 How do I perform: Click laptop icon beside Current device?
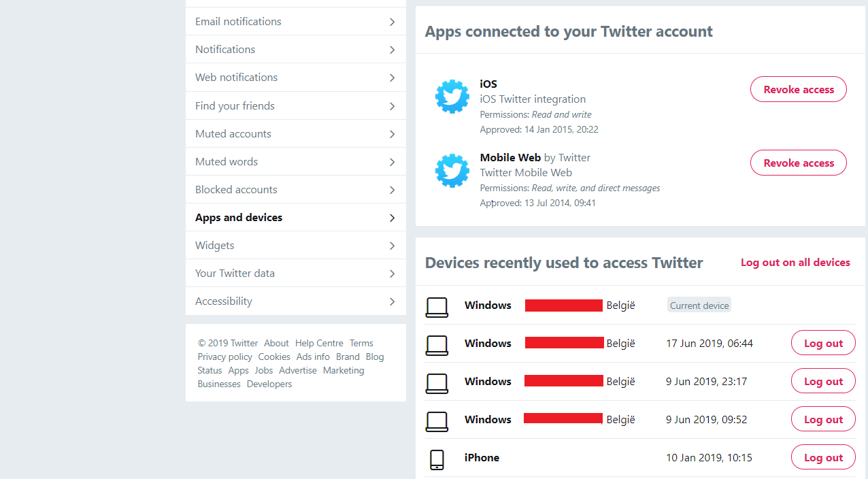[x=437, y=308]
